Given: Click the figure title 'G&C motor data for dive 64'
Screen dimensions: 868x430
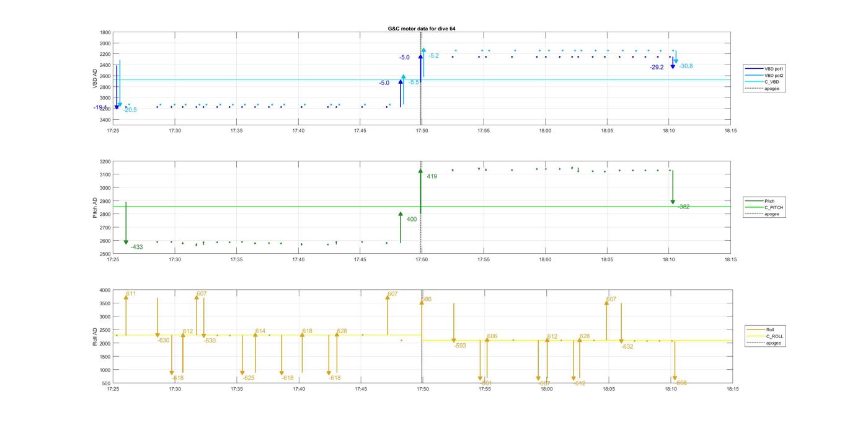Looking at the screenshot, I should tap(422, 29).
